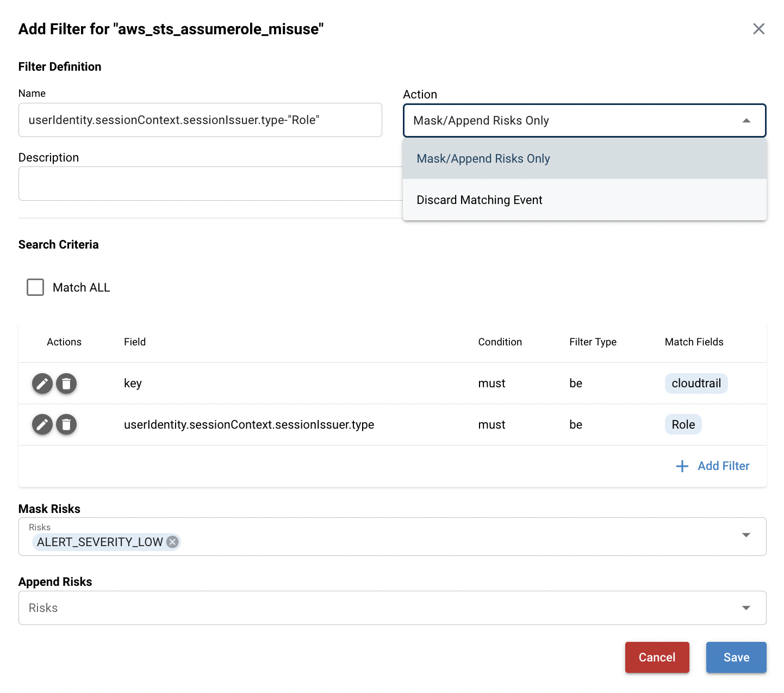
Task: Delete the sessionIssuer.type filter row
Action: coord(66,424)
